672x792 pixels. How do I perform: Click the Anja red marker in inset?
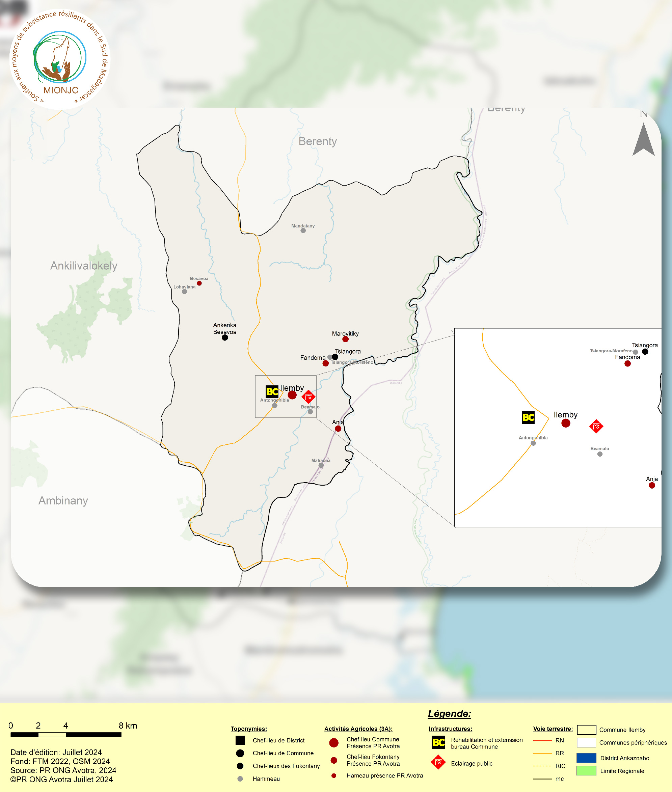pos(652,486)
